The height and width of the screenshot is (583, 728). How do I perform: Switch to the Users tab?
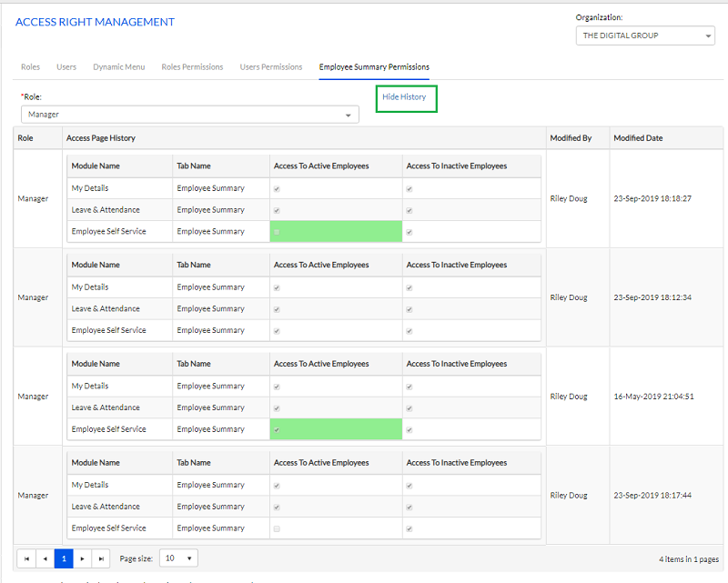point(66,66)
